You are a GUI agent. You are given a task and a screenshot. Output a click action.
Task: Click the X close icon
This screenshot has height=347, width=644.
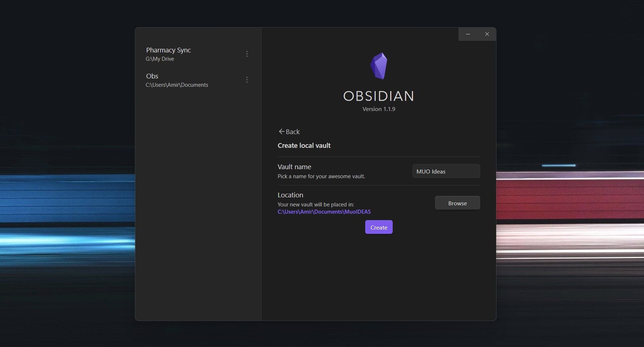487,34
